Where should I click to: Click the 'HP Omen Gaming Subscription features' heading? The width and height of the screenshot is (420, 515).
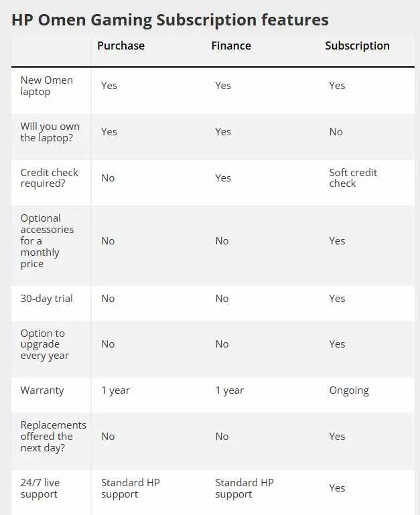point(170,20)
